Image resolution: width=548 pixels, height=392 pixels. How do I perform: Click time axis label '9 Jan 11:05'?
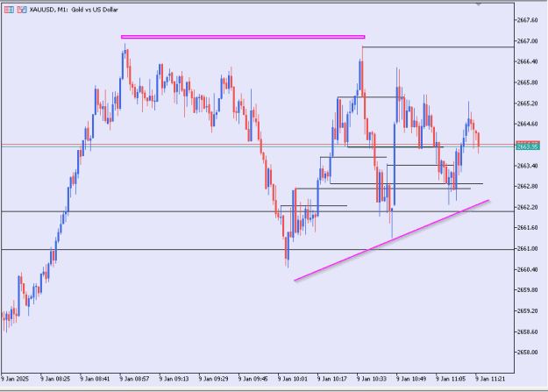(451, 379)
